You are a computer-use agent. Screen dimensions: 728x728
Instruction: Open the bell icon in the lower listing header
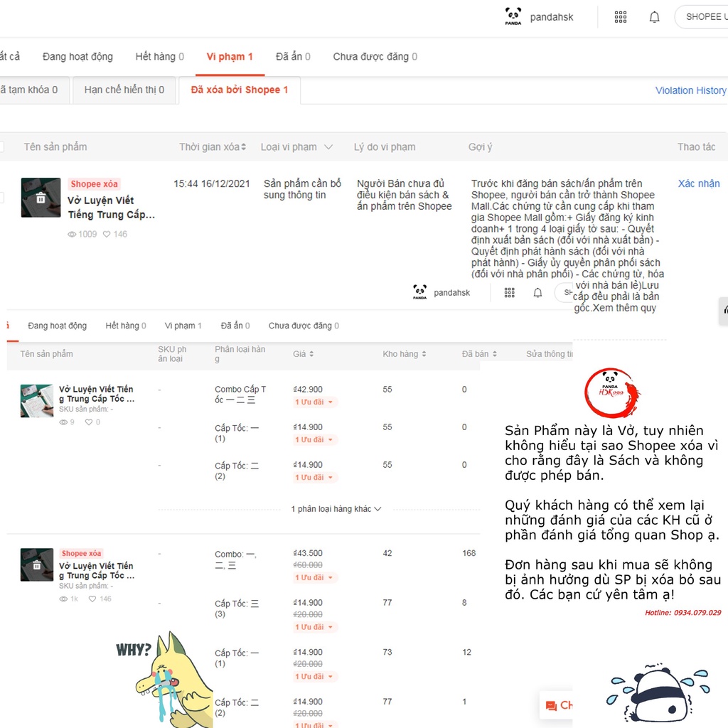[x=537, y=292]
